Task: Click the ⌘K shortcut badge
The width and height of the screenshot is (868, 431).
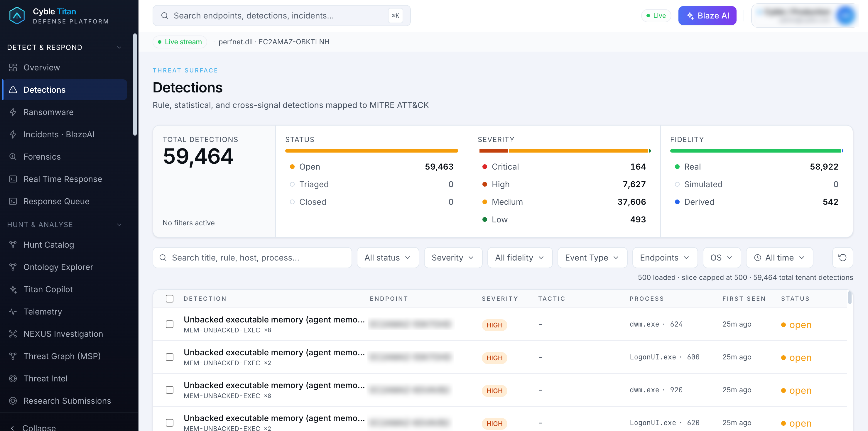Action: (395, 16)
